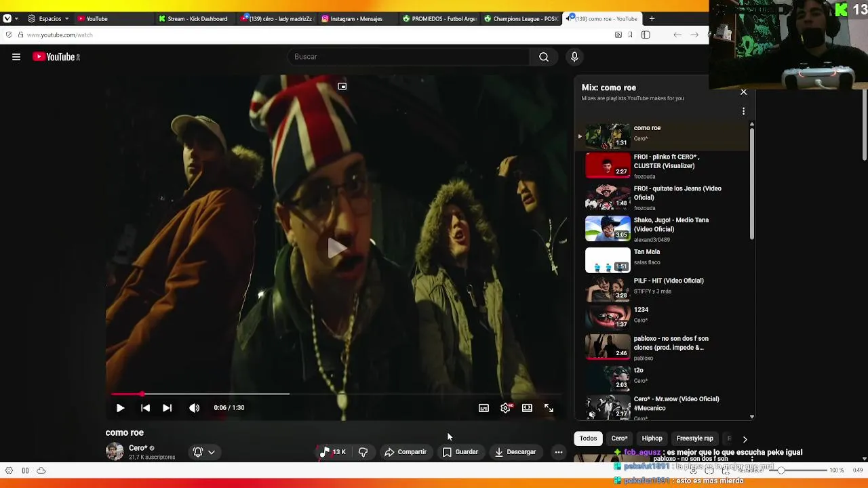Select the Todos filter chip
This screenshot has height=488, width=868.
click(589, 439)
